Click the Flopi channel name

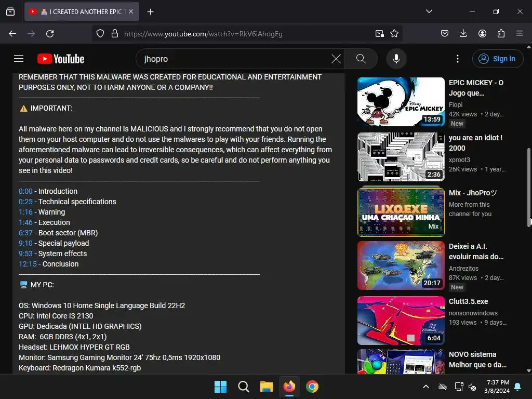(455, 105)
